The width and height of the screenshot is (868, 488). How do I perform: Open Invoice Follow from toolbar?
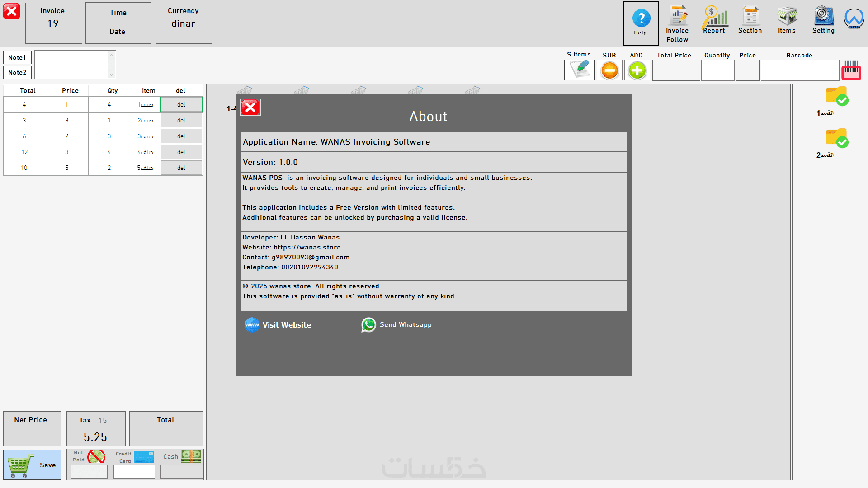(678, 16)
